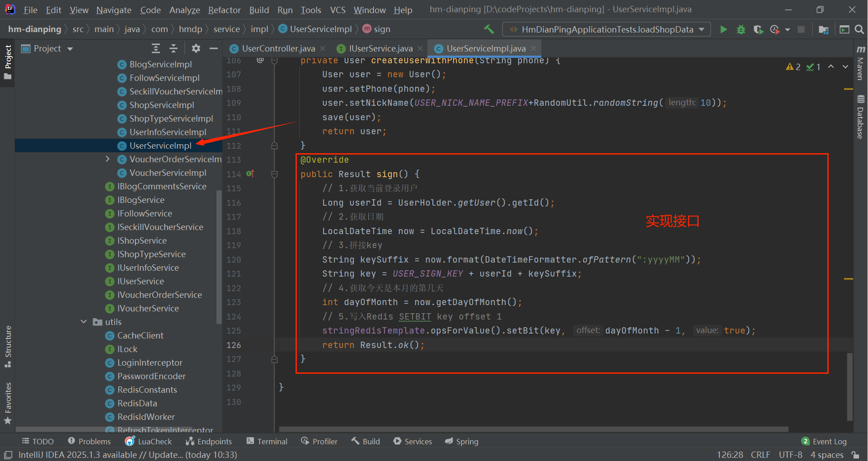Select IUserService in the project tree
The height and width of the screenshot is (461, 868).
[141, 281]
